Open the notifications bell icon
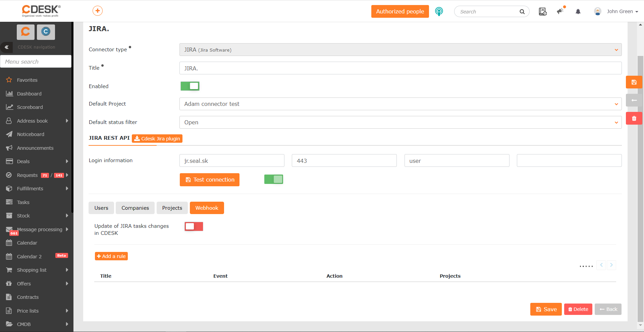Viewport: 644px width, 332px height. [x=578, y=12]
